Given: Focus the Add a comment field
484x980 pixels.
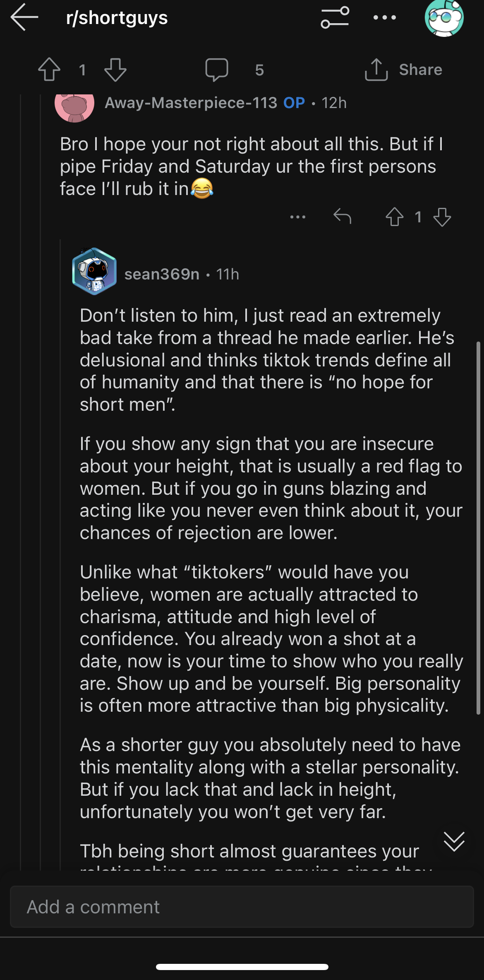Looking at the screenshot, I should [242, 907].
